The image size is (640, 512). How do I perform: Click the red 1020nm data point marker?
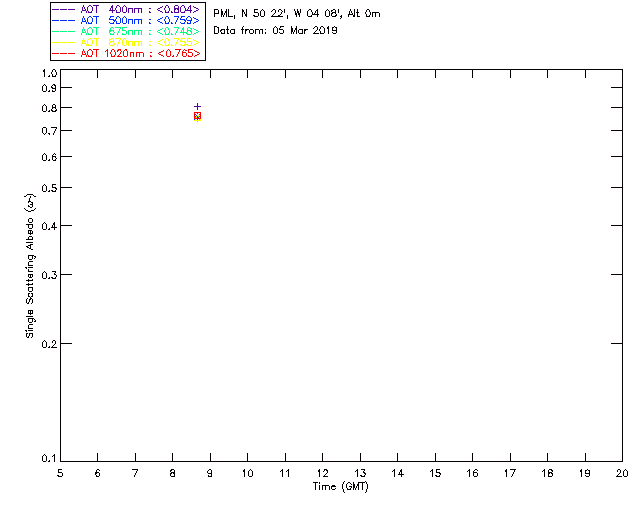tap(197, 116)
